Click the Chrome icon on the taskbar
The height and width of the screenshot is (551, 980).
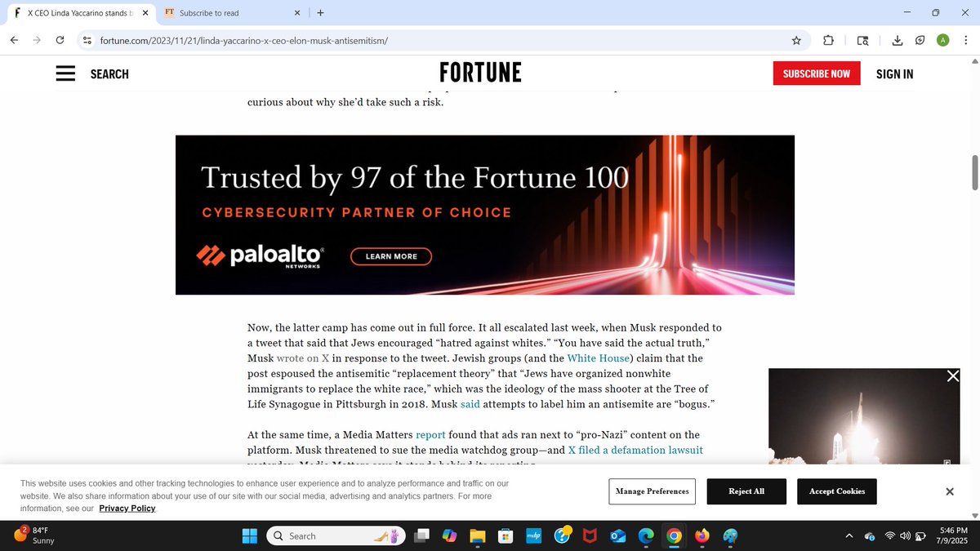(674, 535)
